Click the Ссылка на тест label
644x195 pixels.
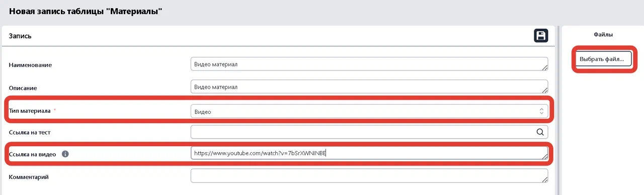(30, 133)
